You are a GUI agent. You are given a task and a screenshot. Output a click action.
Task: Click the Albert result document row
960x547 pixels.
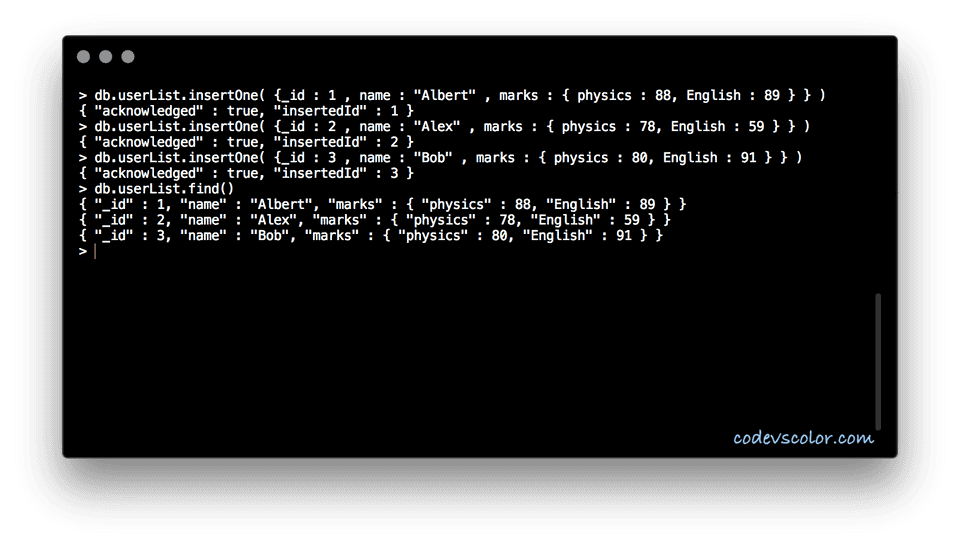382,205
